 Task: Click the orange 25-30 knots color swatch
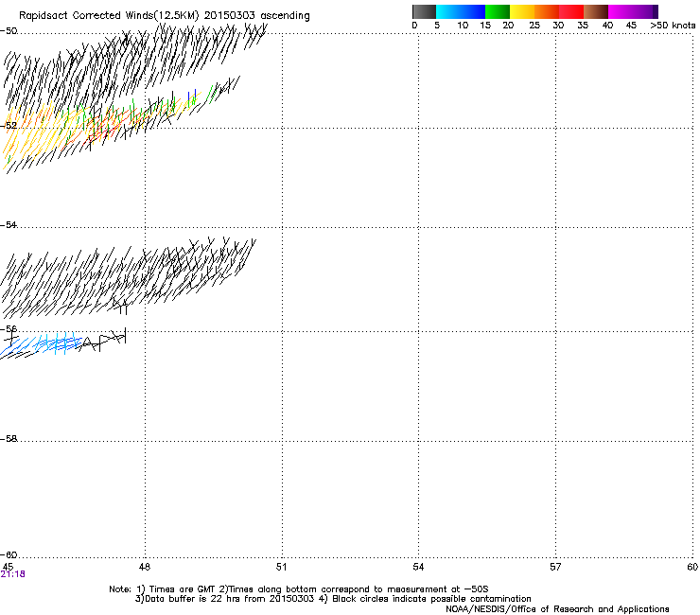(547, 11)
